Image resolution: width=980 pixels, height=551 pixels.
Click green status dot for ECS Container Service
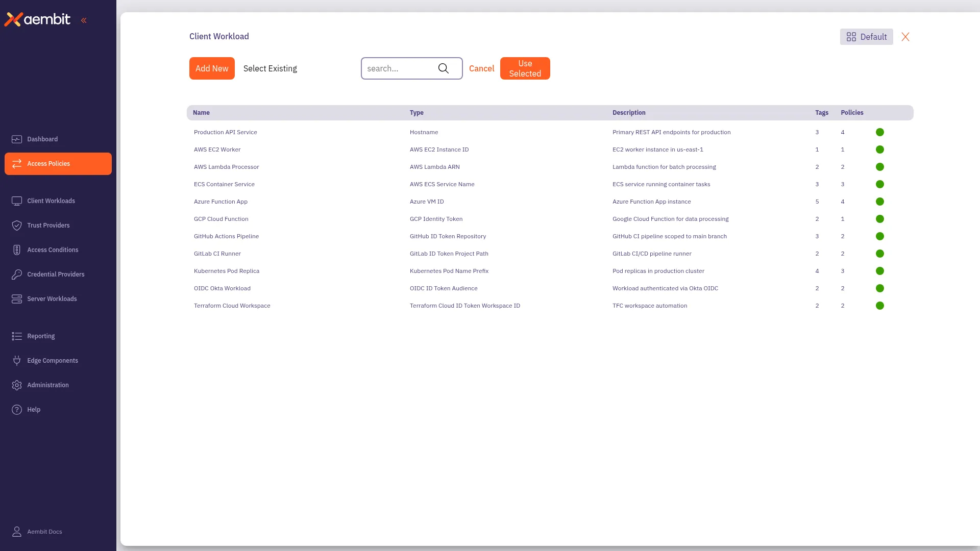[x=880, y=184]
